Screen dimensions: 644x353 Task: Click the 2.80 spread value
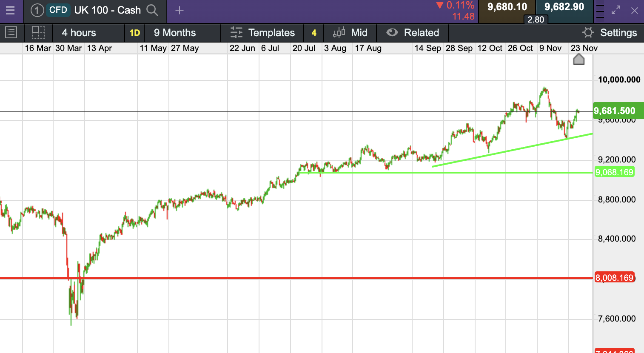(536, 20)
